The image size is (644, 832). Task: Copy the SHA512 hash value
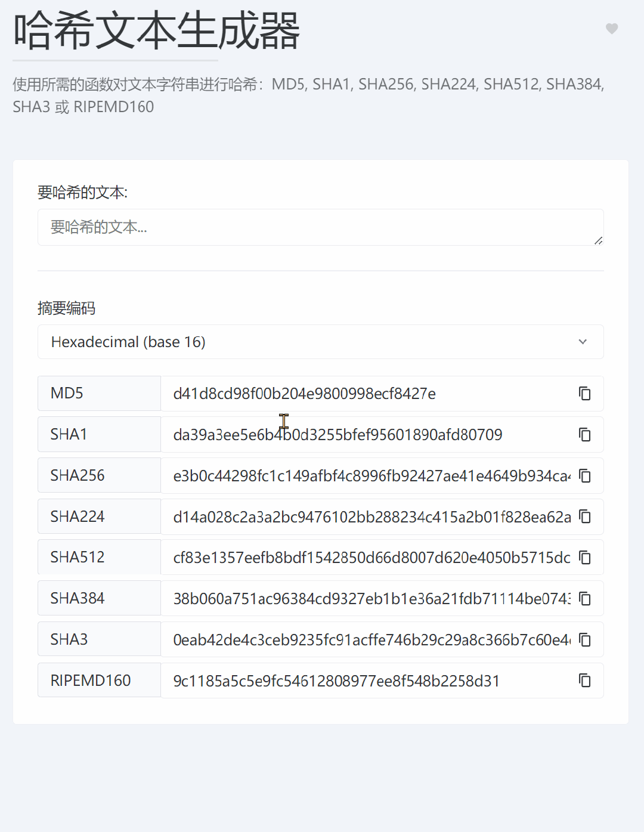(x=585, y=558)
